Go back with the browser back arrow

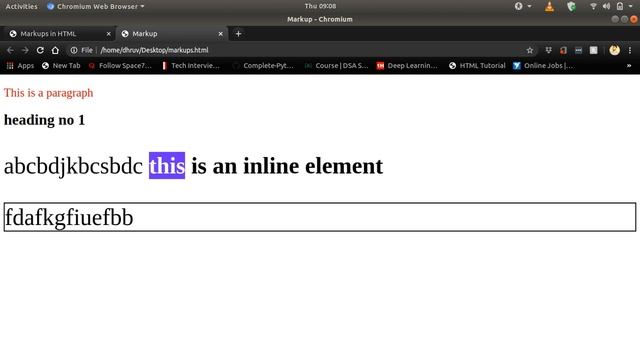[10, 50]
